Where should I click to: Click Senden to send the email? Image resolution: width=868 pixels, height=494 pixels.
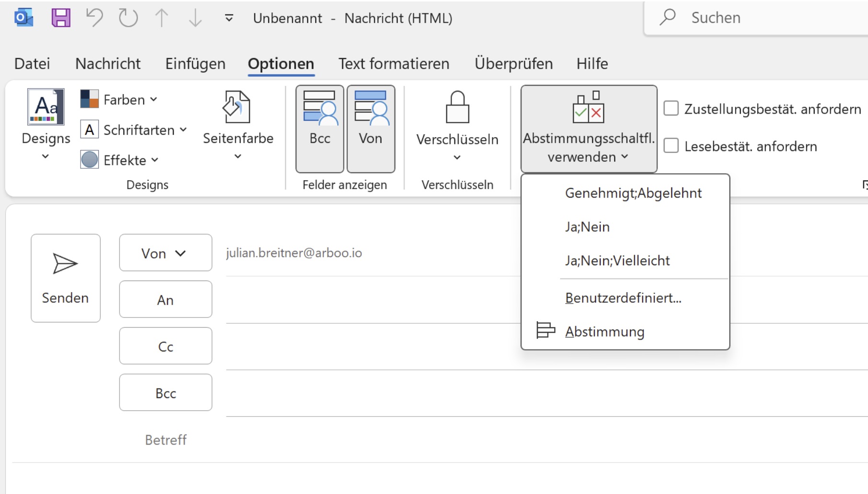[65, 278]
